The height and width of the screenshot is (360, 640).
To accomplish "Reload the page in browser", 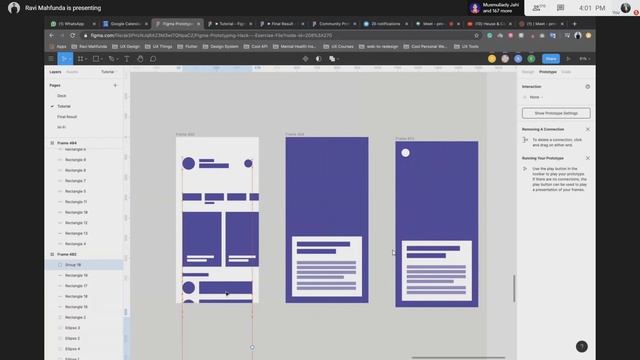I will coord(73,36).
